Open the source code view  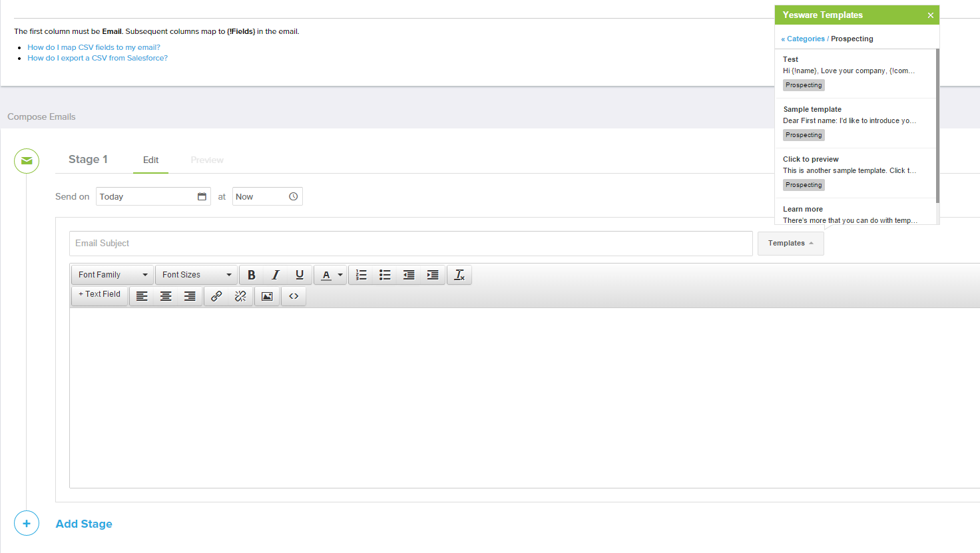[x=294, y=296]
